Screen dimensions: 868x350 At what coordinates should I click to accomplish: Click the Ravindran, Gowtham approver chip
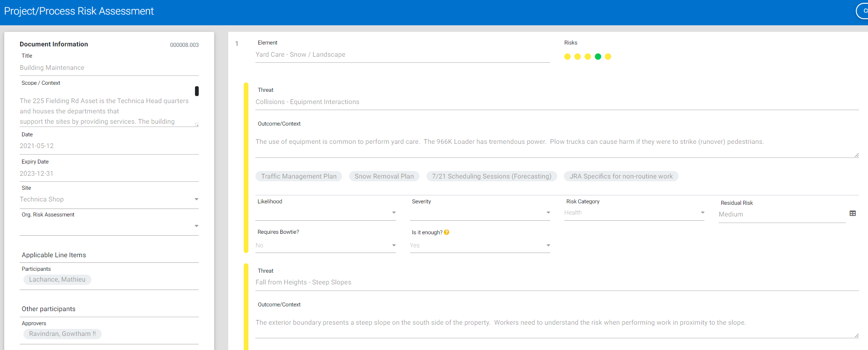pyautogui.click(x=62, y=334)
